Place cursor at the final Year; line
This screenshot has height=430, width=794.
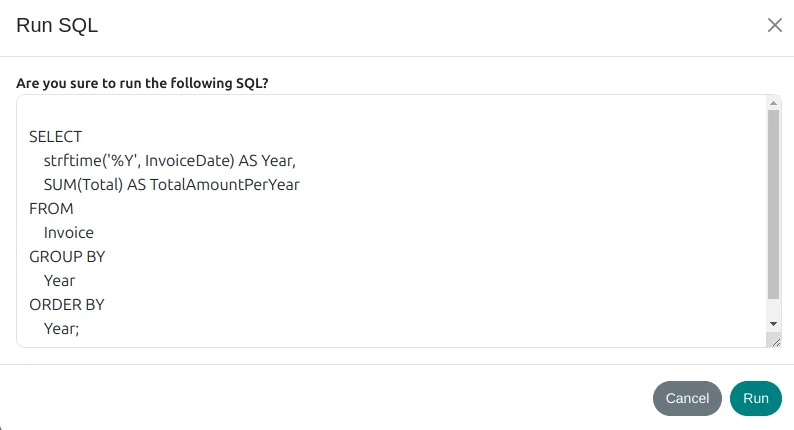[x=61, y=328]
